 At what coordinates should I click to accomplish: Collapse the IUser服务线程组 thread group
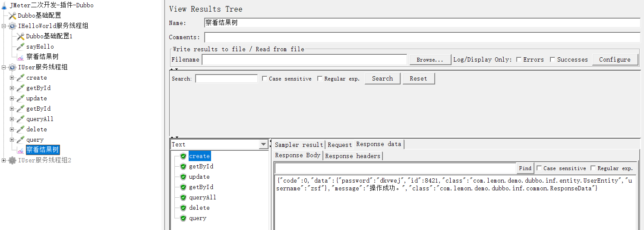(4, 68)
